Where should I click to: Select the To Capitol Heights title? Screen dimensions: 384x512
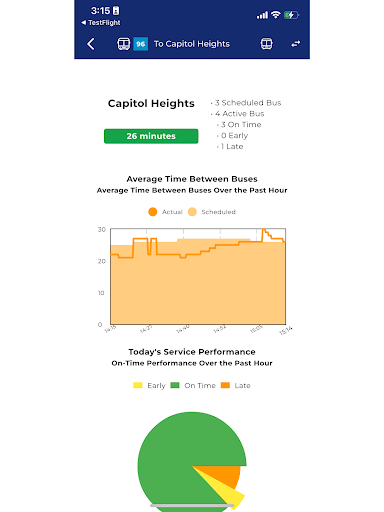pos(192,44)
